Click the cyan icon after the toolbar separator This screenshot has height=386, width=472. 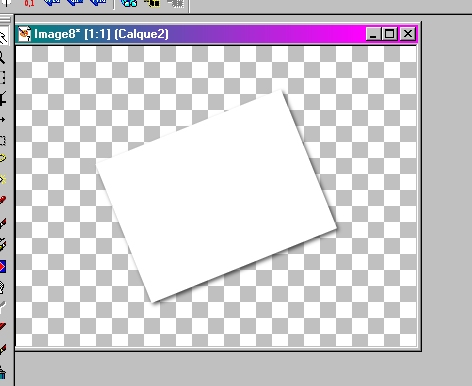129,3
